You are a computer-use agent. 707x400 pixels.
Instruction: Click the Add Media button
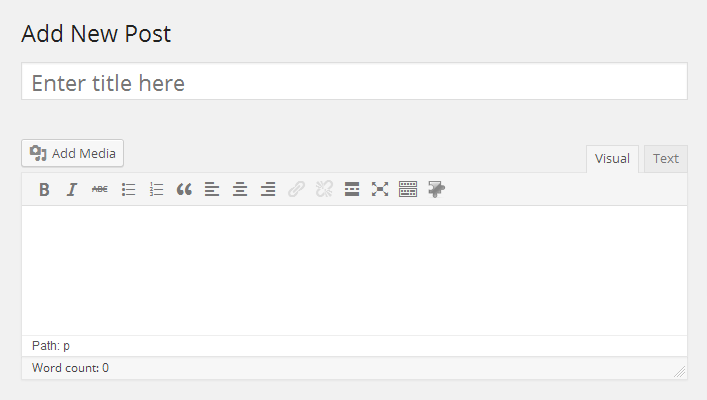pos(73,153)
